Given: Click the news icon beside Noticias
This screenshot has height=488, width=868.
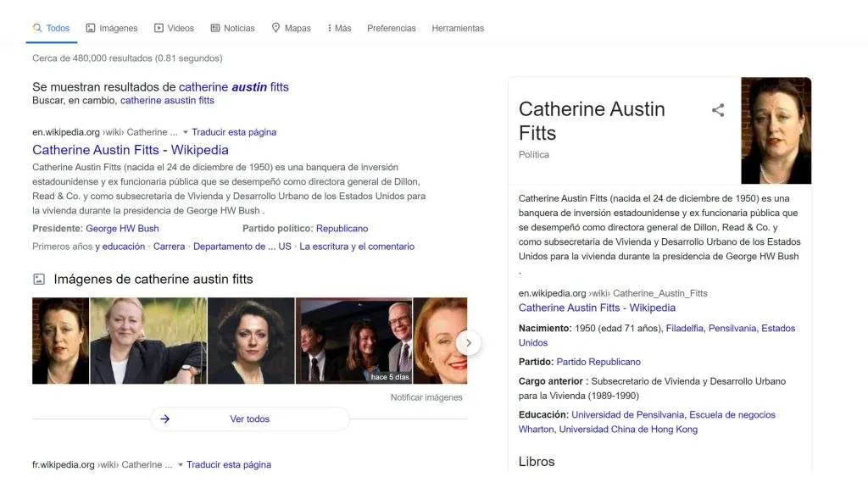Looking at the screenshot, I should 215,28.
